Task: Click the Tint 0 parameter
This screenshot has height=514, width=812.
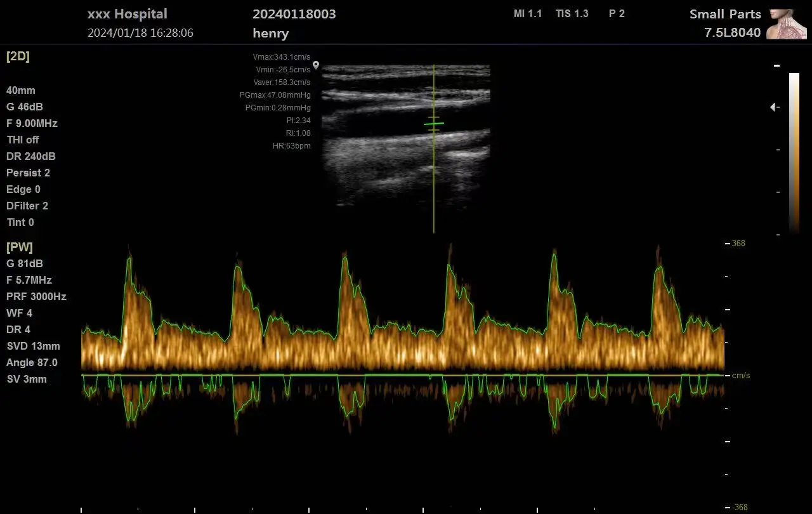Action: 20,223
